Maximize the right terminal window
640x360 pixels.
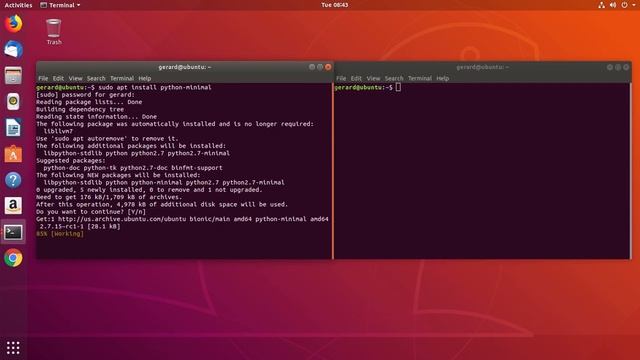click(618, 67)
